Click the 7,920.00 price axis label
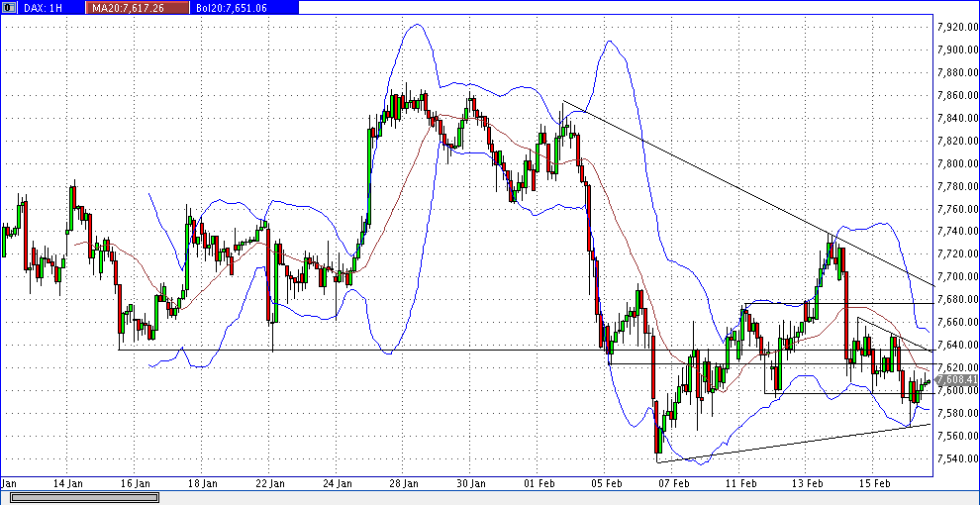 957,27
